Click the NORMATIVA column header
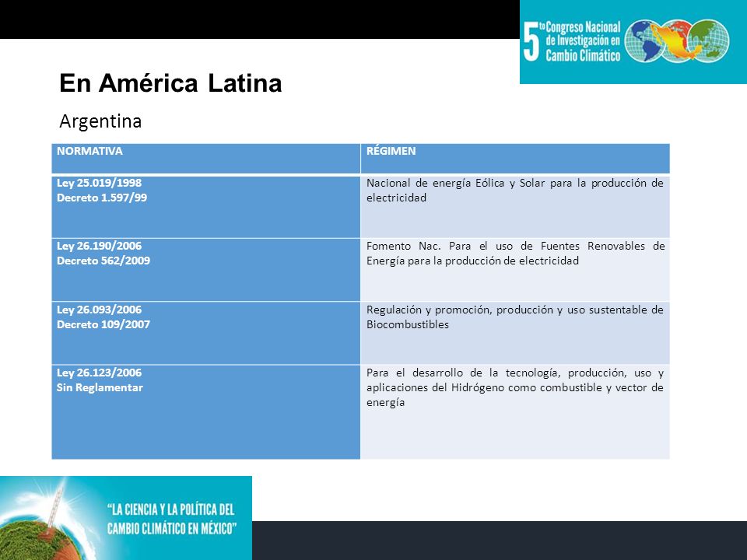747x560 pixels. (x=205, y=159)
